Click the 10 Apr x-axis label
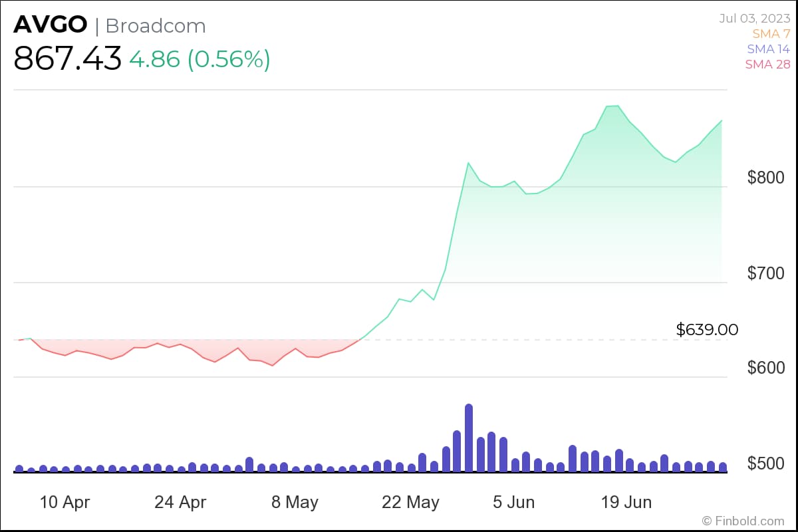This screenshot has width=798, height=532. click(65, 502)
